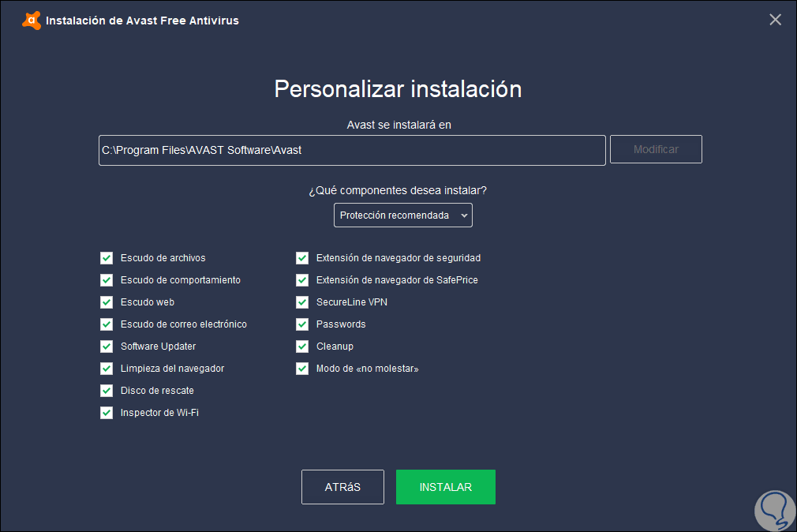797x532 pixels.
Task: Toggle Inspector de Wi-Fi checkbox
Action: tap(107, 413)
